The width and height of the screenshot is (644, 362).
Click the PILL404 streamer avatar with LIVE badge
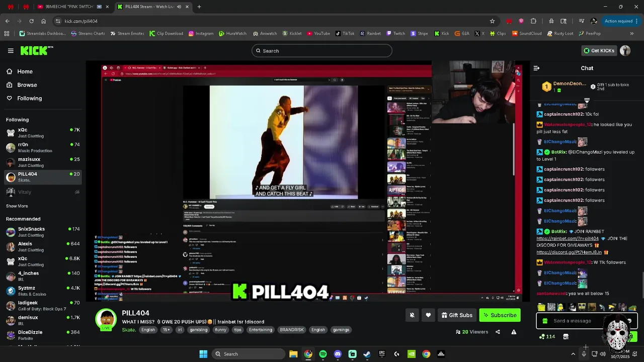(x=106, y=320)
